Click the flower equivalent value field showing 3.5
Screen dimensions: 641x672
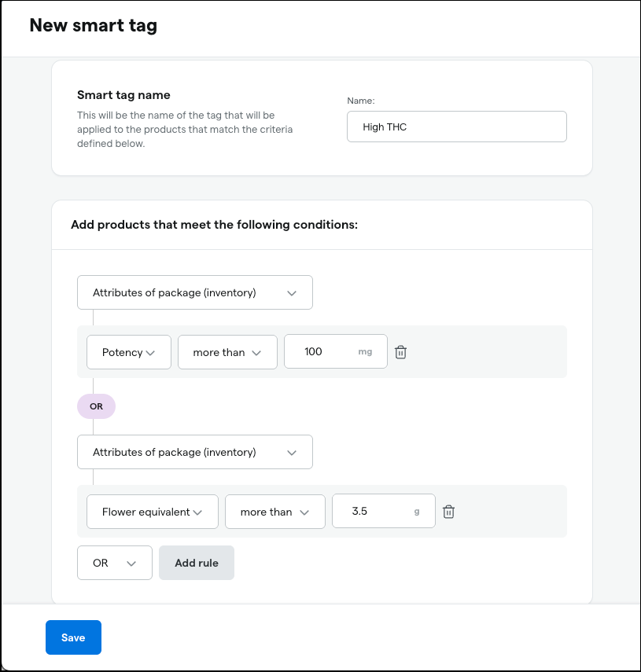pos(383,511)
